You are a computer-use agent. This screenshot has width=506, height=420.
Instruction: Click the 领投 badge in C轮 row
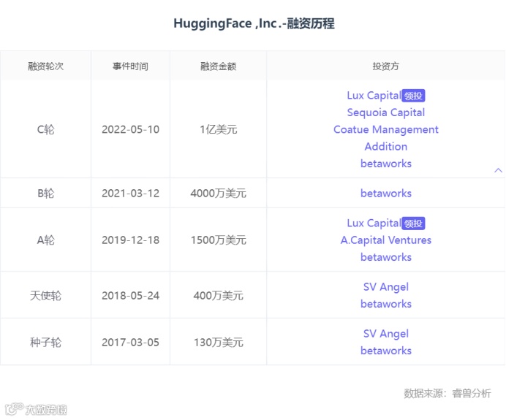click(x=413, y=96)
